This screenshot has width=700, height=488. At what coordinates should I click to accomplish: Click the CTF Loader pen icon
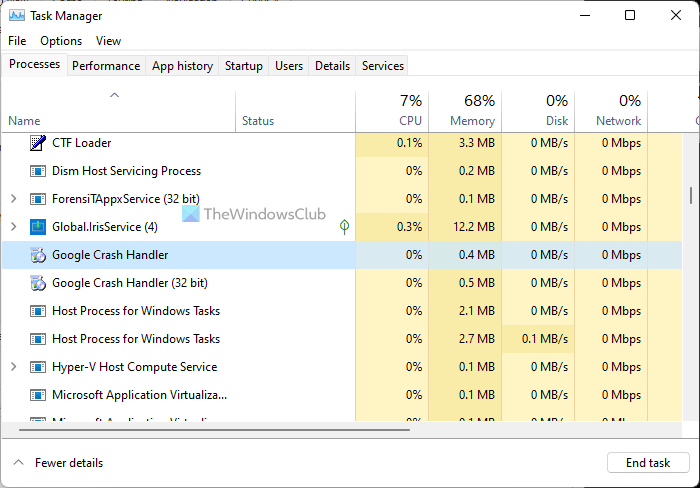coord(38,143)
